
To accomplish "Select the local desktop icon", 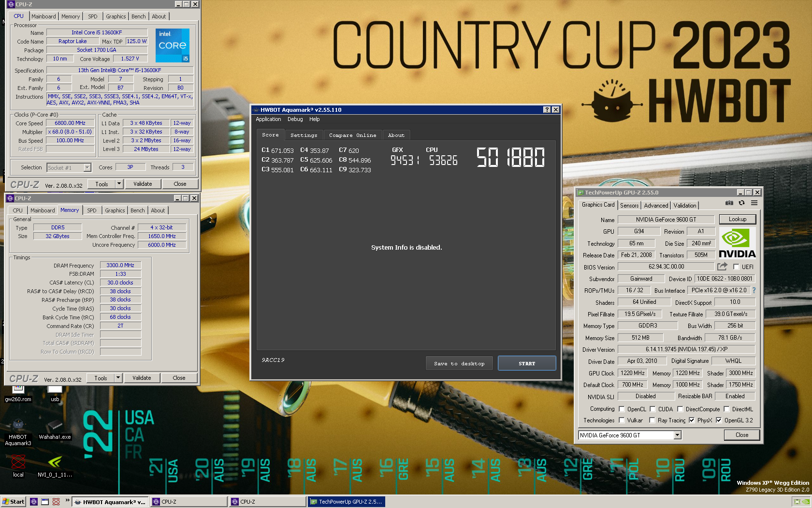I will click(18, 466).
